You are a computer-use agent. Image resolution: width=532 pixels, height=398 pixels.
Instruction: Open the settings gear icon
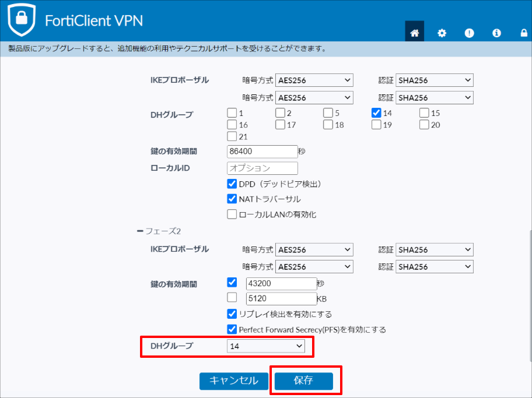click(x=442, y=33)
